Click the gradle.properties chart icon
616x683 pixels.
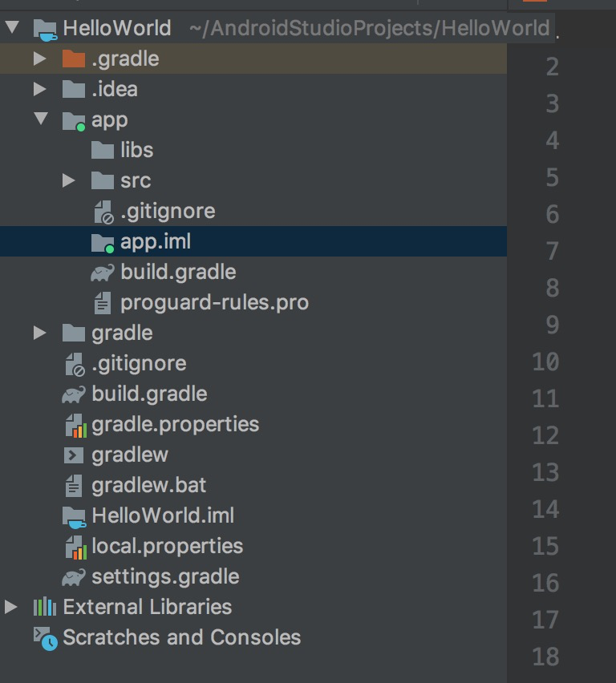tap(76, 426)
